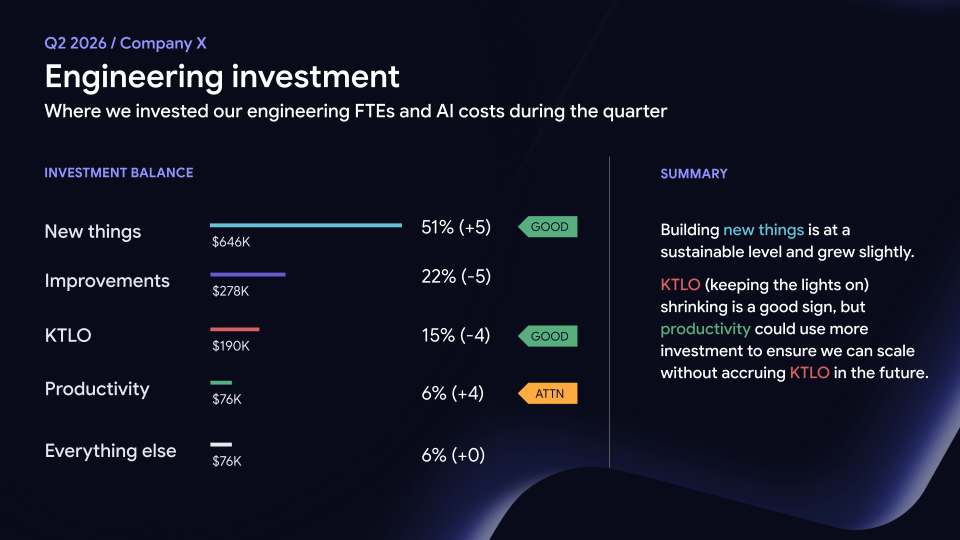Viewport: 960px width, 540px height.
Task: Click the green 'productivity' word in summary
Action: click(705, 329)
